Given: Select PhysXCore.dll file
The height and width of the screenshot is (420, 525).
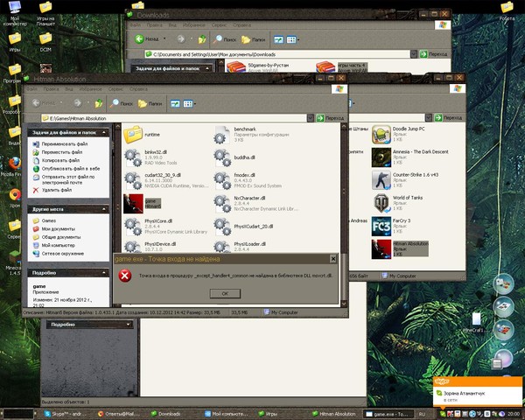Looking at the screenshot, I should click(x=165, y=227).
